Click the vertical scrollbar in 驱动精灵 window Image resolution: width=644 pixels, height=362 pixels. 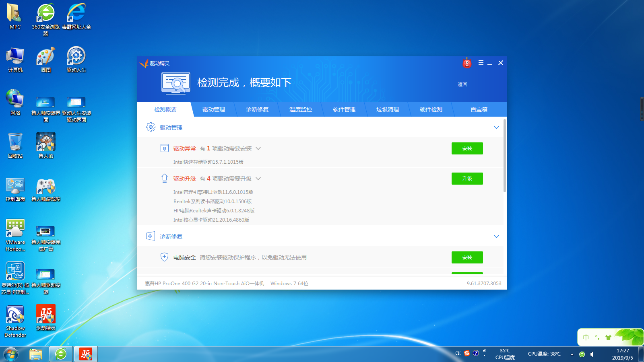pyautogui.click(x=505, y=155)
